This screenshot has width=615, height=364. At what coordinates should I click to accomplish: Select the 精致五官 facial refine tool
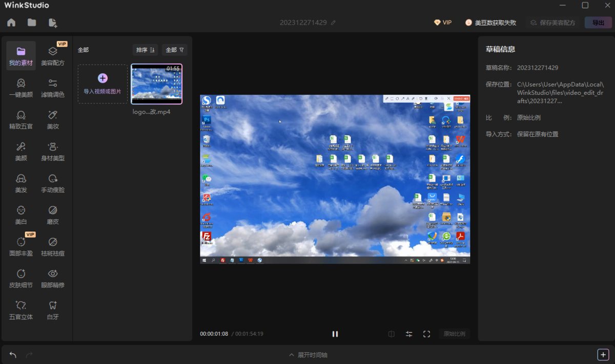coord(20,119)
